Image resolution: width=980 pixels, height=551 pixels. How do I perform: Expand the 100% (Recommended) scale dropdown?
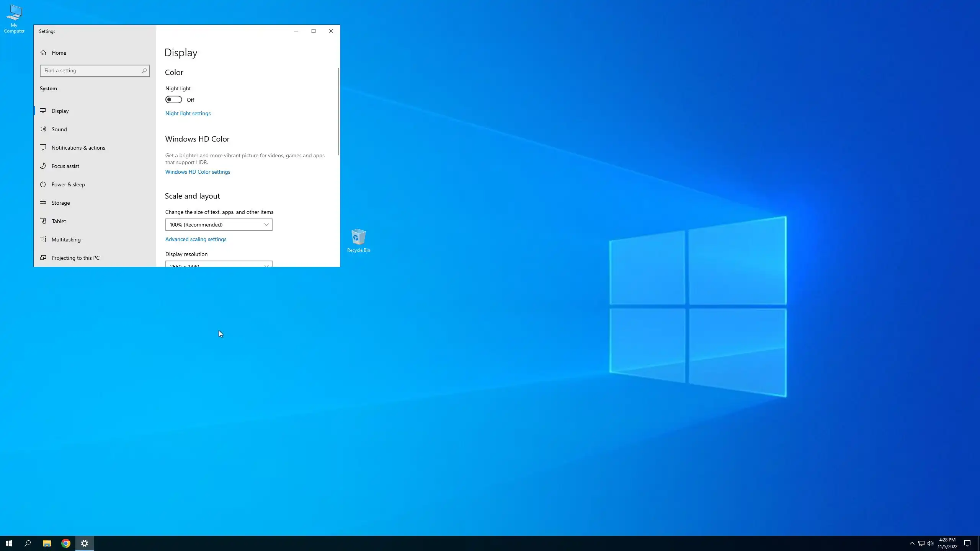click(x=219, y=225)
